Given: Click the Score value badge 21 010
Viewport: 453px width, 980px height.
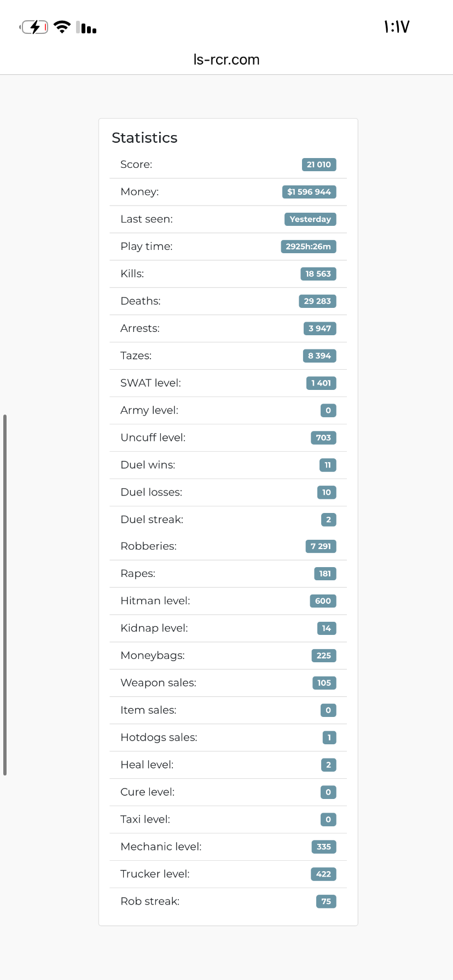Looking at the screenshot, I should point(319,165).
